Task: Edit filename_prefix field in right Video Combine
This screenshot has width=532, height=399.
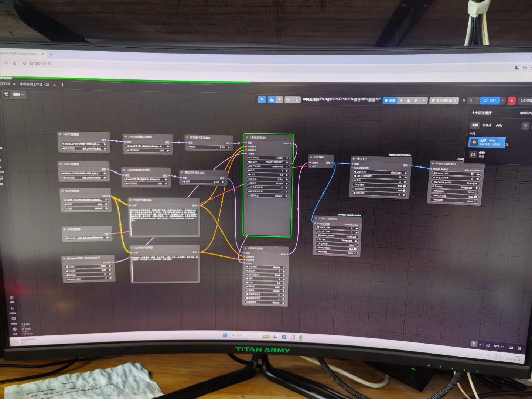Action: tap(456, 183)
